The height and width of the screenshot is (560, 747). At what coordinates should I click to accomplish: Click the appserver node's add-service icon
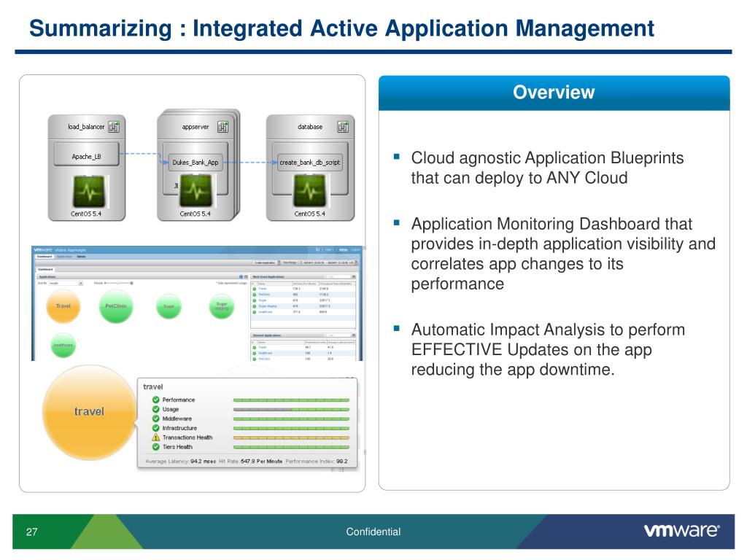point(223,127)
